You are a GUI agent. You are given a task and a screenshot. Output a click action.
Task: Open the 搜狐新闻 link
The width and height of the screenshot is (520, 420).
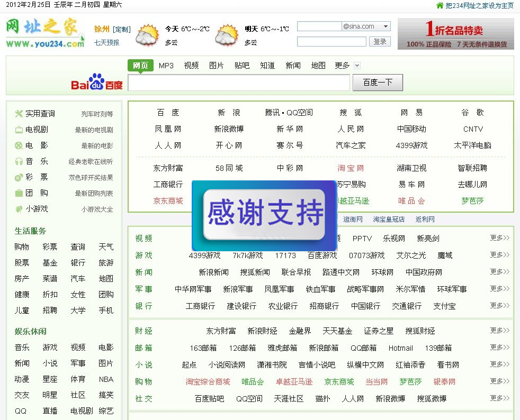point(255,272)
